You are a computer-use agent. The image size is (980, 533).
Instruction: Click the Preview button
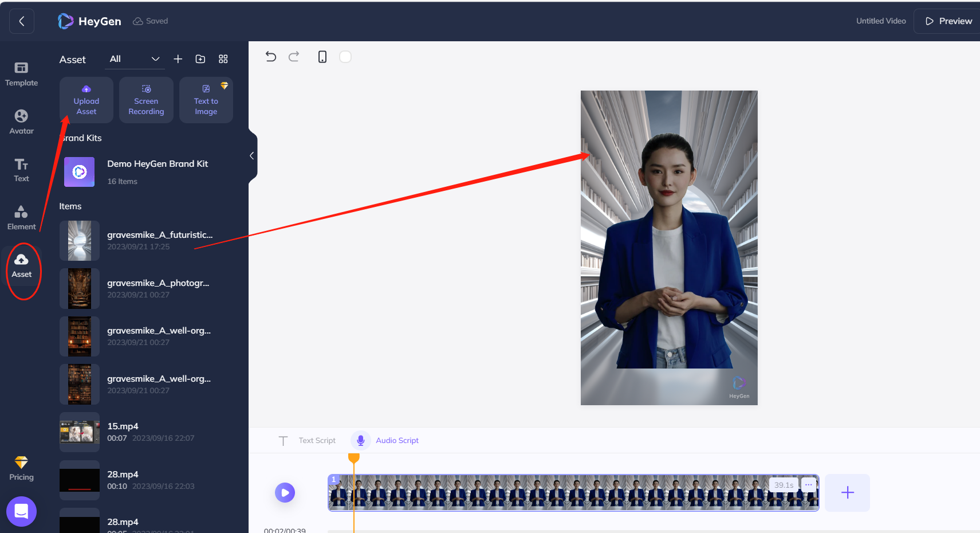coord(948,21)
